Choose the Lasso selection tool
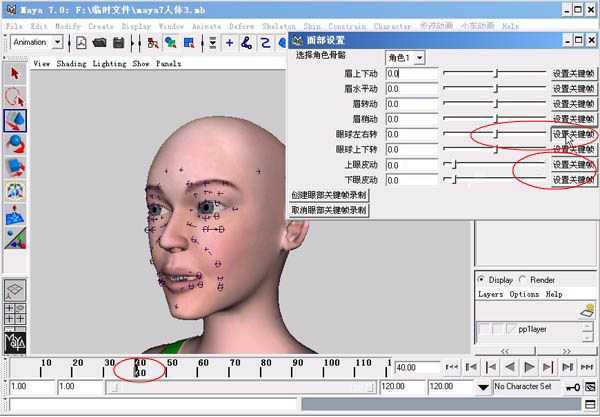600x417 pixels. pos(15,97)
